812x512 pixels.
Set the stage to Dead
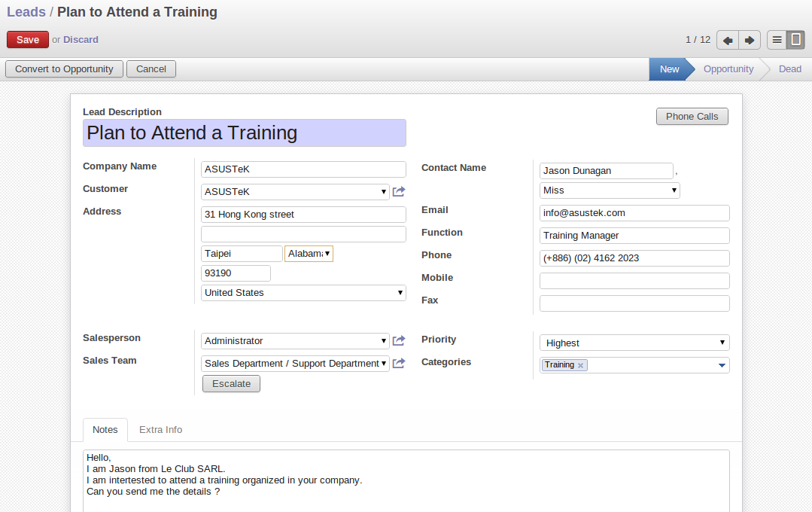pos(789,69)
